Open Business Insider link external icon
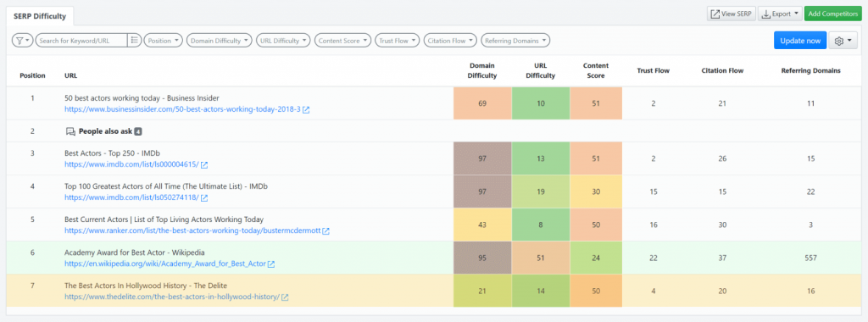This screenshot has width=868, height=322. pos(306,109)
